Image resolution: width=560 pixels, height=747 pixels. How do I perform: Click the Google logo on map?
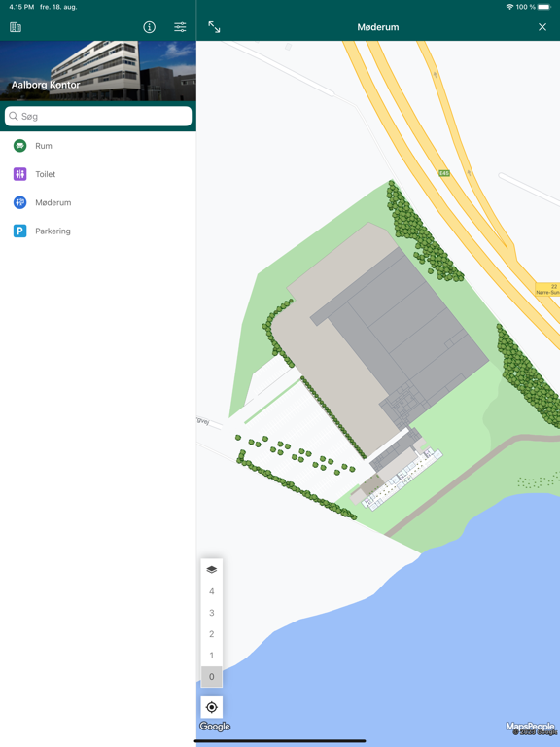(215, 726)
